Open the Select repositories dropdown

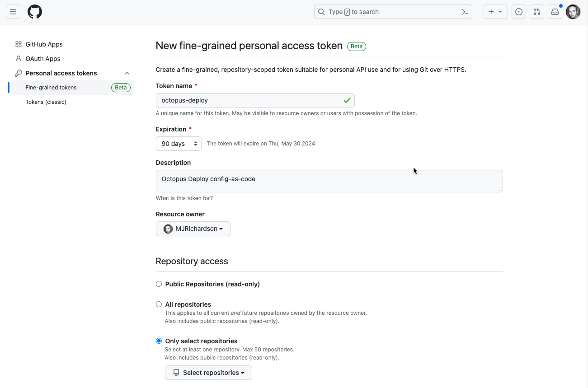[x=208, y=373]
